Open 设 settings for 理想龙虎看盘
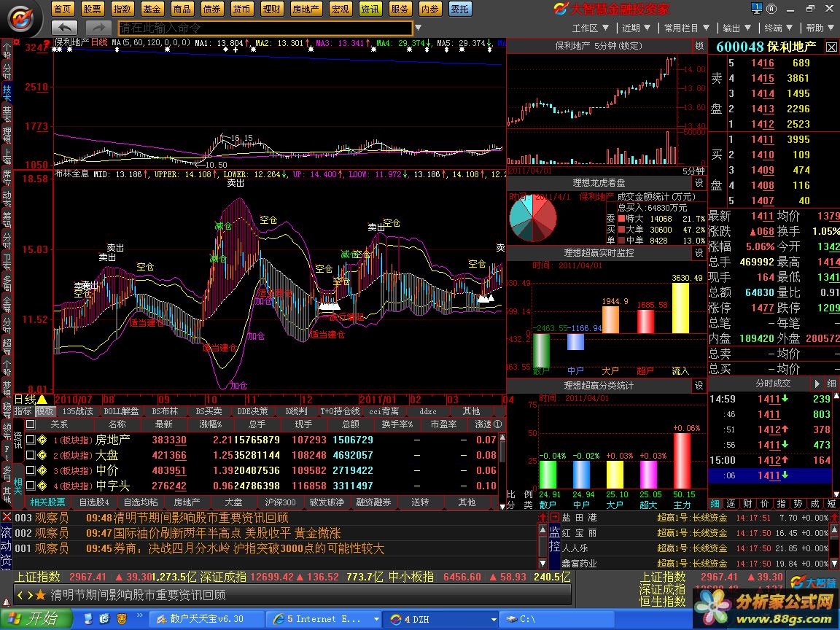Image resolution: width=840 pixels, height=630 pixels. click(x=699, y=183)
